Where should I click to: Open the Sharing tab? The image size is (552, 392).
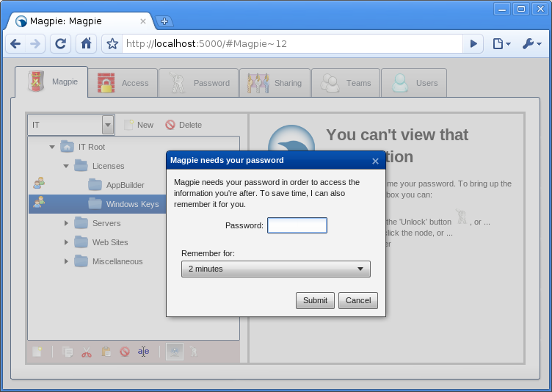click(275, 83)
